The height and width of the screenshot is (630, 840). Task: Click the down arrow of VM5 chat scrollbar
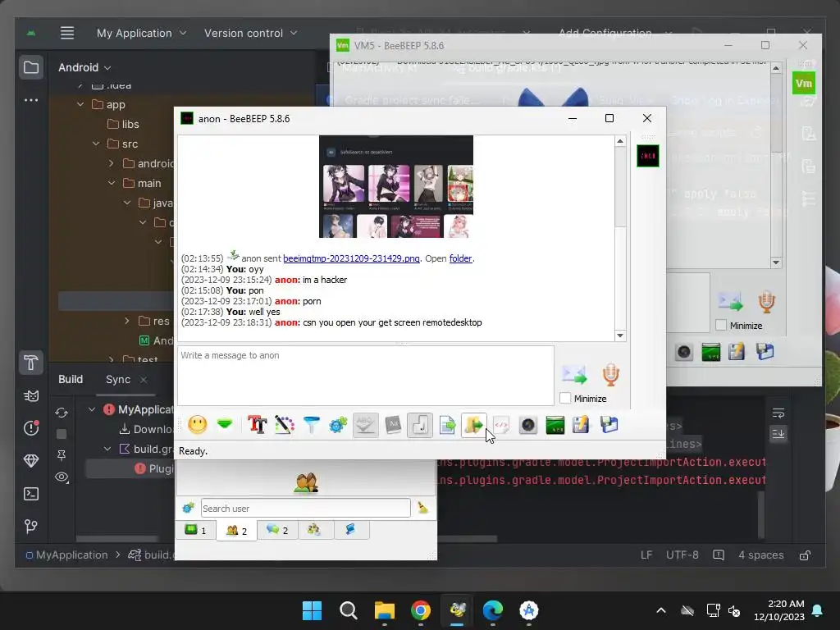click(x=776, y=262)
